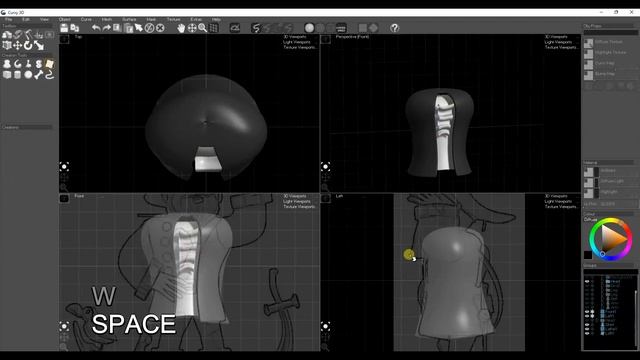Select the sphere primitive creation tool
640x360 pixels.
28,75
